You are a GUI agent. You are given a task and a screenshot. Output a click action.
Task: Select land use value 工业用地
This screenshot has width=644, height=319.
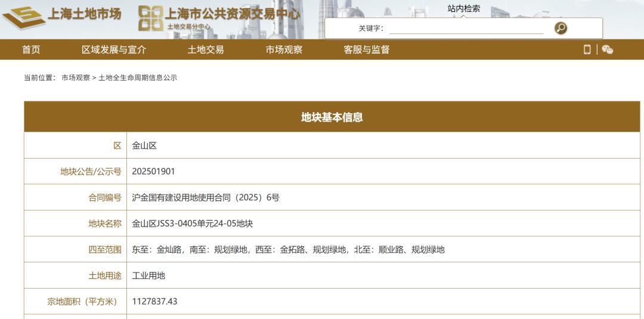[148, 275]
